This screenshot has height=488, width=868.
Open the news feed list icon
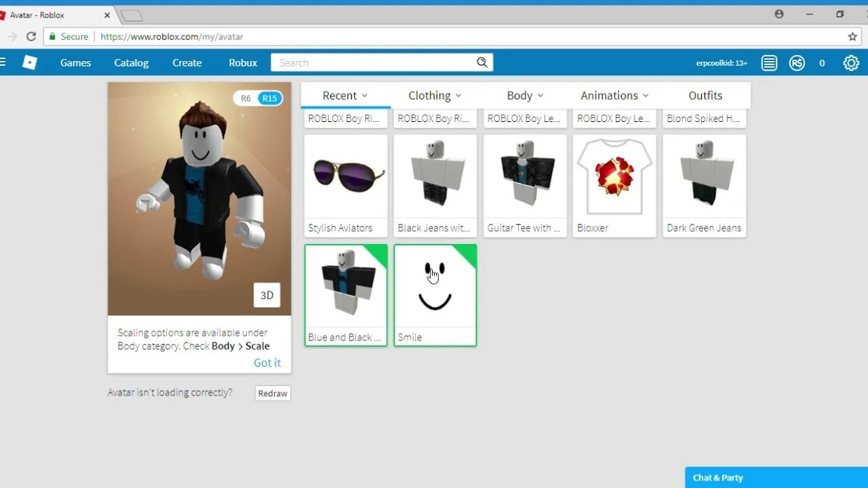tap(769, 63)
